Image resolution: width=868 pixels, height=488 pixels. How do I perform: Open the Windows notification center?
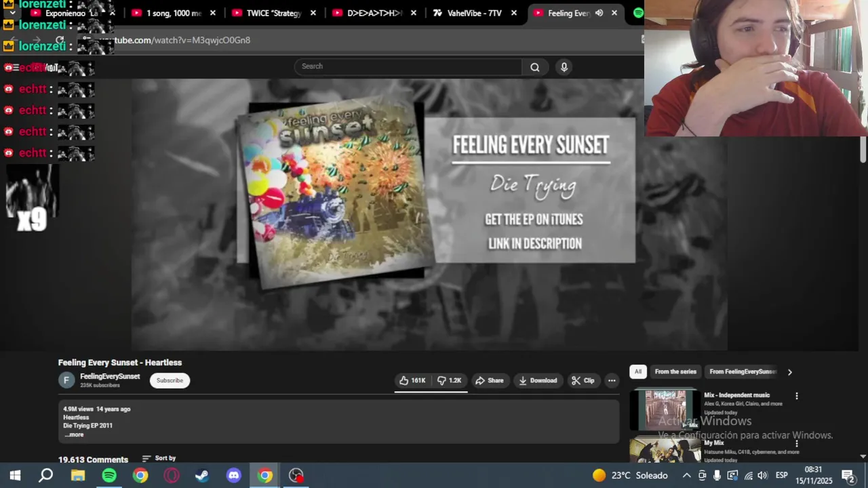tap(848, 476)
